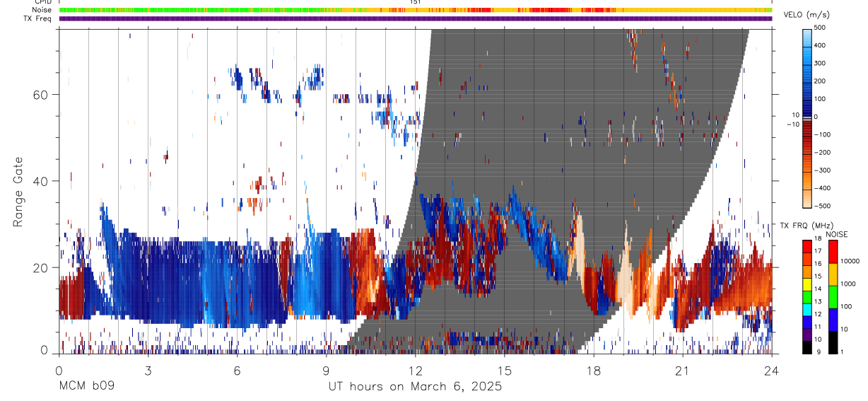The image size is (868, 401).
Task: Click the x-axis tick label '21'
Action: 682,371
